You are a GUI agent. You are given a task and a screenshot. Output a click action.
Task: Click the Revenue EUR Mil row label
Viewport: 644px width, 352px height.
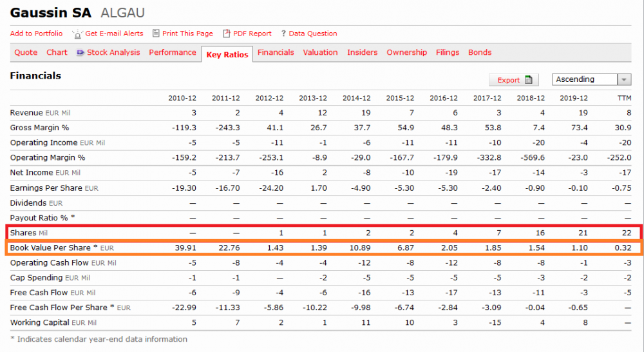click(x=40, y=113)
